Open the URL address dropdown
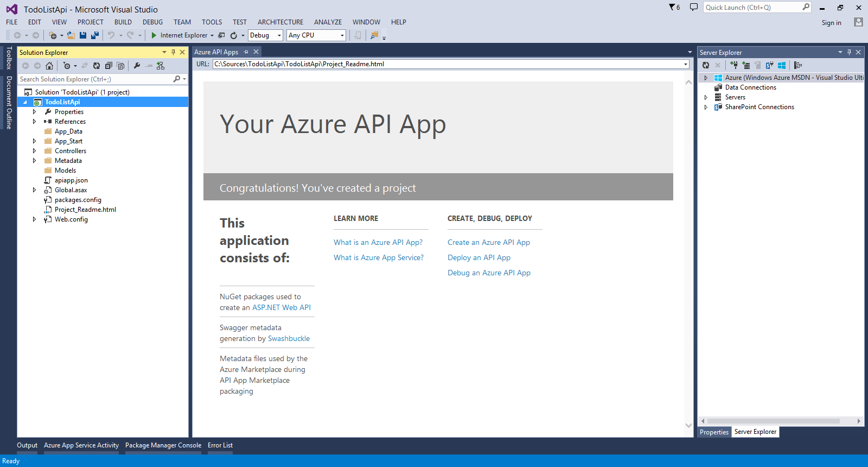 [x=686, y=64]
